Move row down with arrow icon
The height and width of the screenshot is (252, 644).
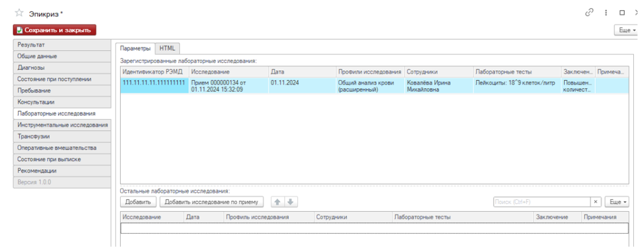291,202
